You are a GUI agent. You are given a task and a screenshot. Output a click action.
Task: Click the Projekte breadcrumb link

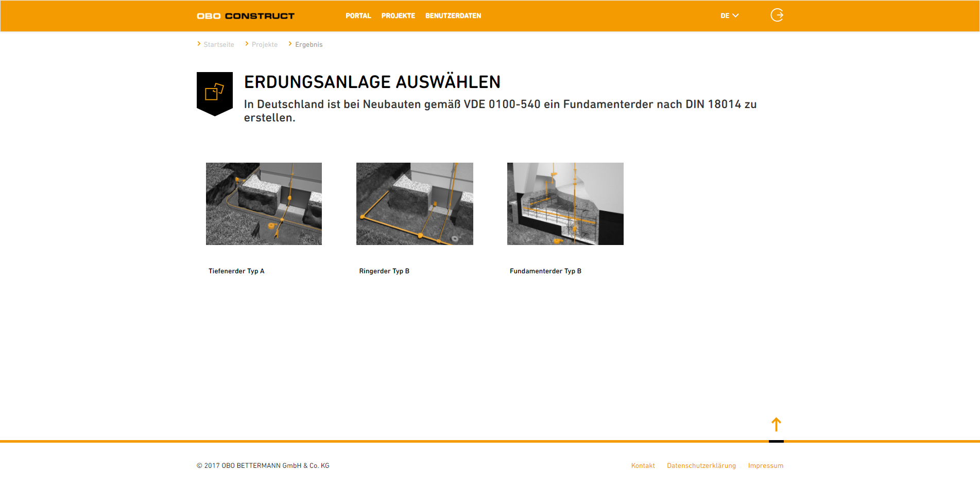pyautogui.click(x=265, y=45)
